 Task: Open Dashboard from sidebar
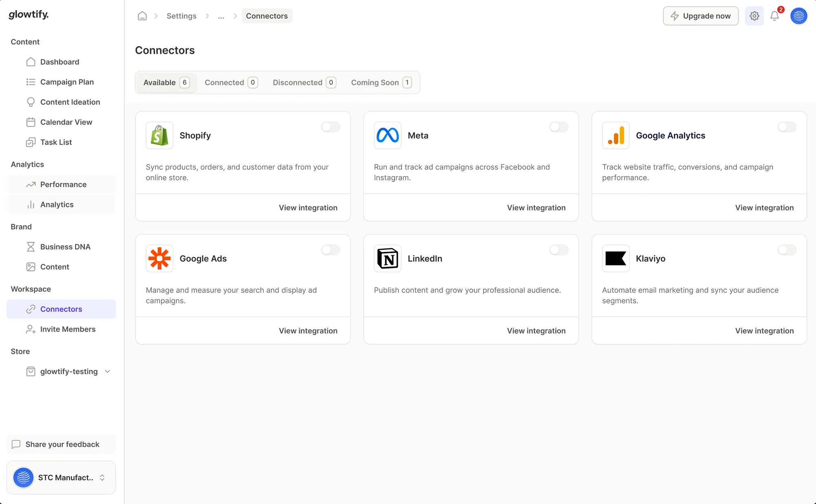point(61,62)
